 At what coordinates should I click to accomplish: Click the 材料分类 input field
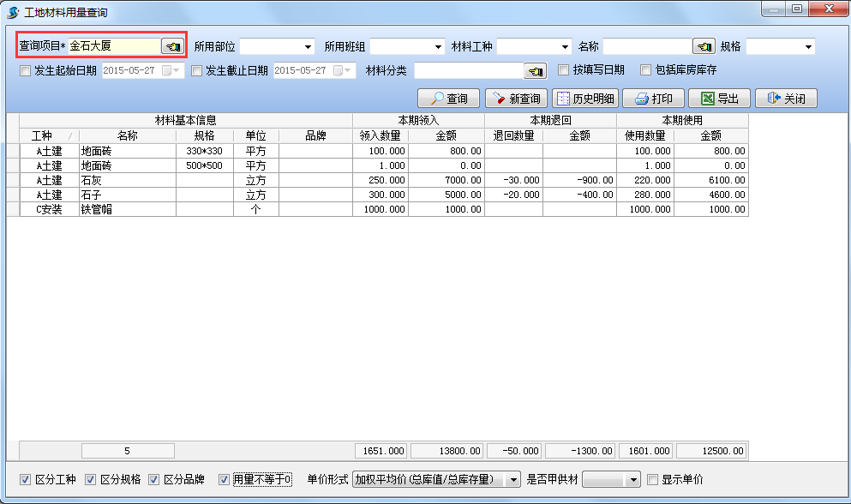coord(468,70)
